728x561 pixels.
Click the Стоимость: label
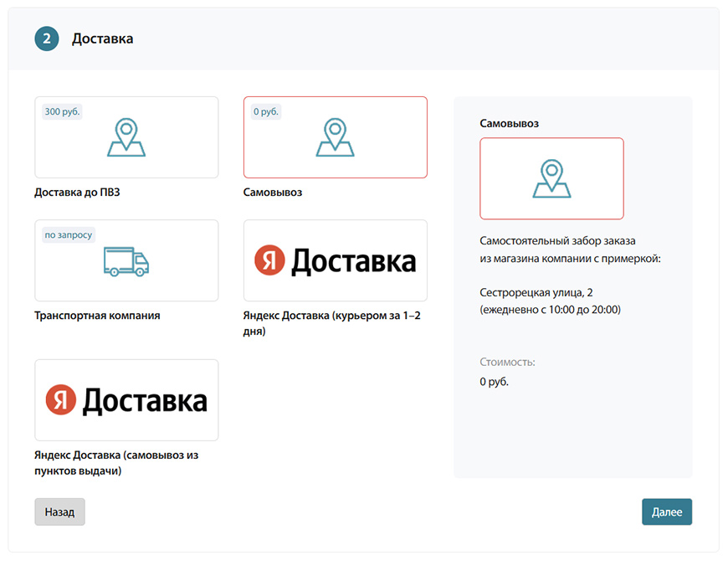coord(507,362)
